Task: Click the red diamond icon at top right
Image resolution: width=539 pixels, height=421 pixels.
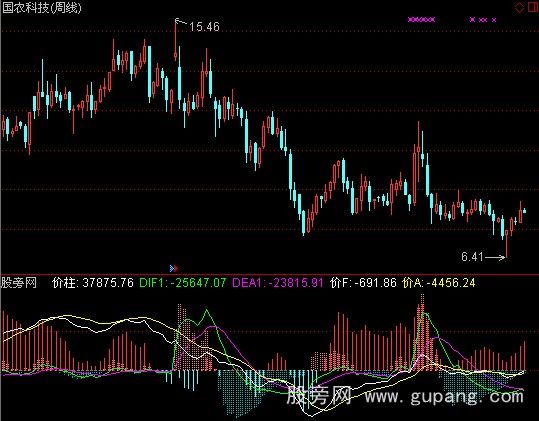Action: [519, 7]
